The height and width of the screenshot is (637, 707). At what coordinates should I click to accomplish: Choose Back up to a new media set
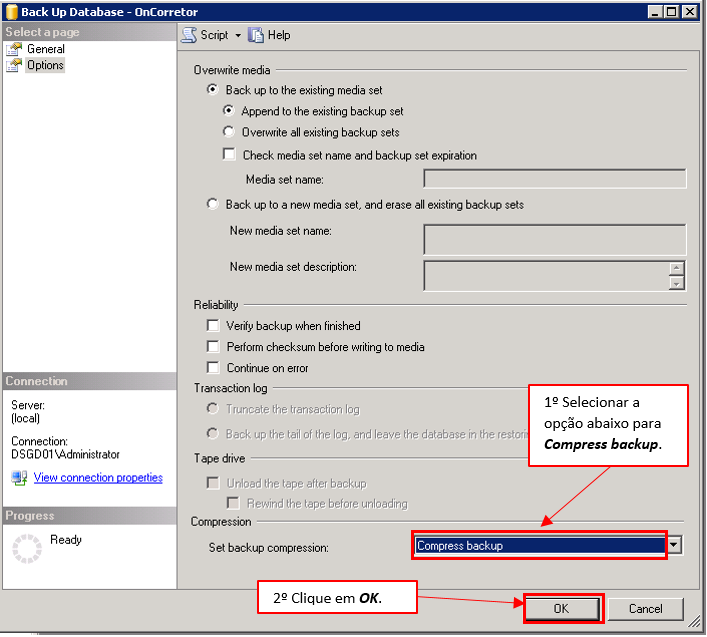tap(212, 204)
